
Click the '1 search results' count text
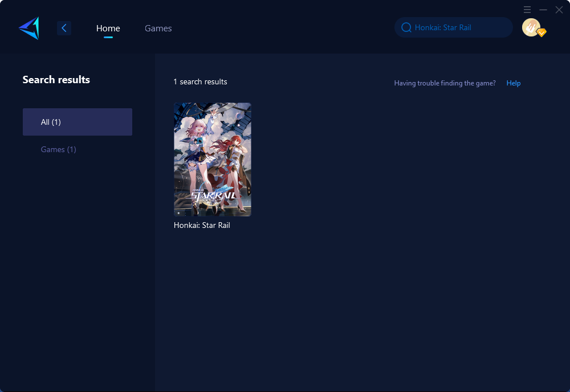[x=200, y=81]
